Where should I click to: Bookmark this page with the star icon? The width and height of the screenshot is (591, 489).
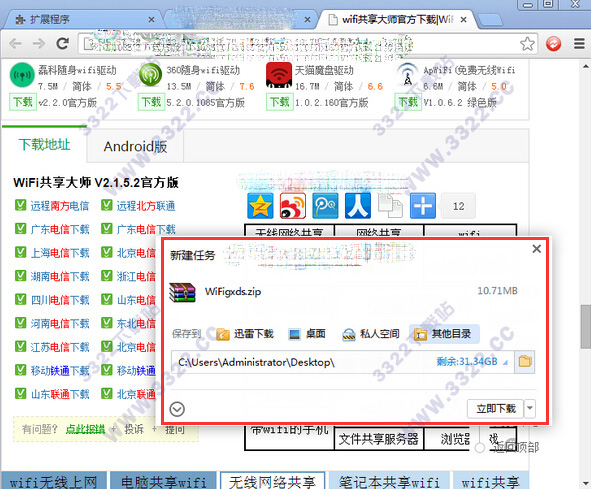pyautogui.click(x=527, y=44)
